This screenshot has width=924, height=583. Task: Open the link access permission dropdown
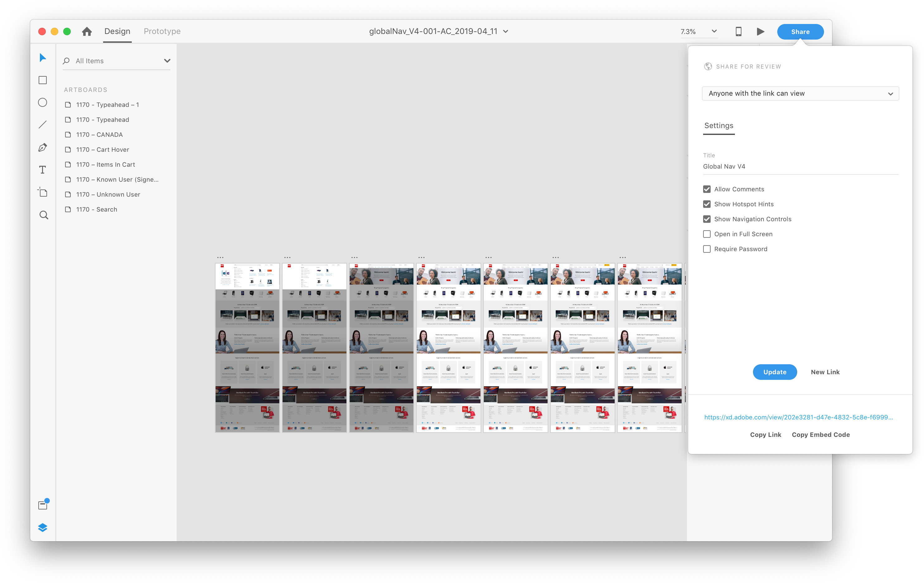tap(800, 94)
